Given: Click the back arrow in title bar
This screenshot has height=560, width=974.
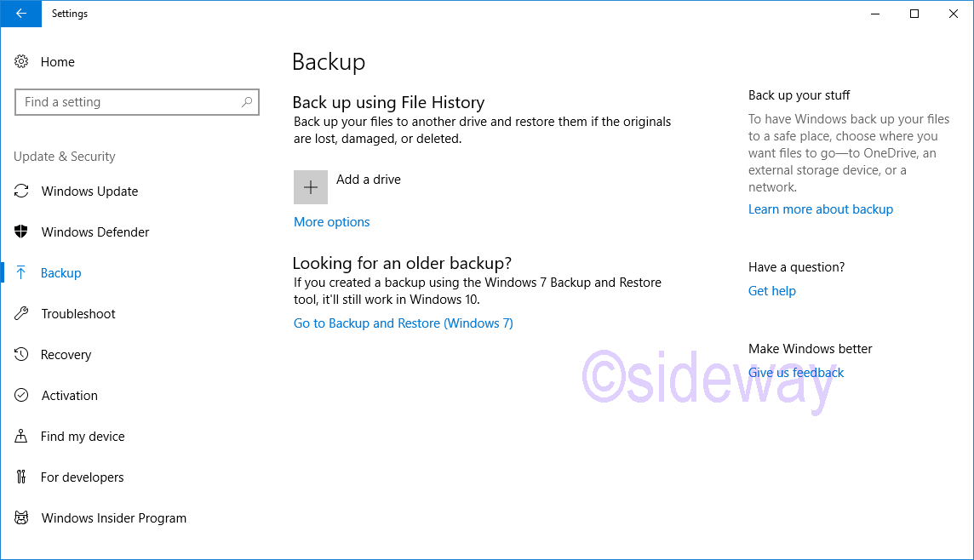Looking at the screenshot, I should click(20, 14).
